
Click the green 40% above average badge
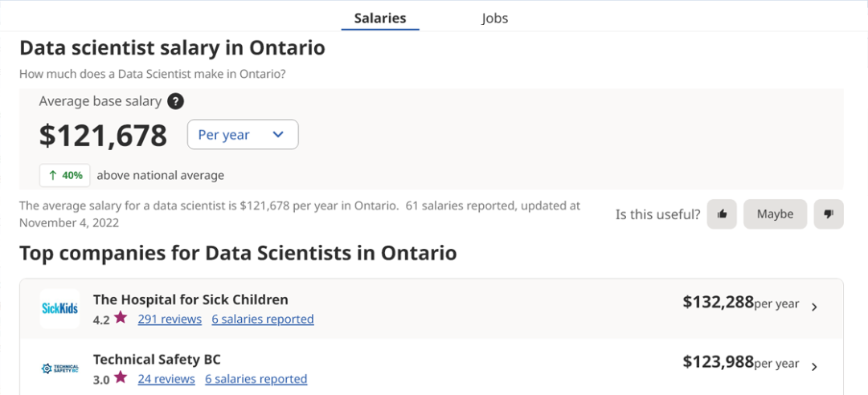65,175
